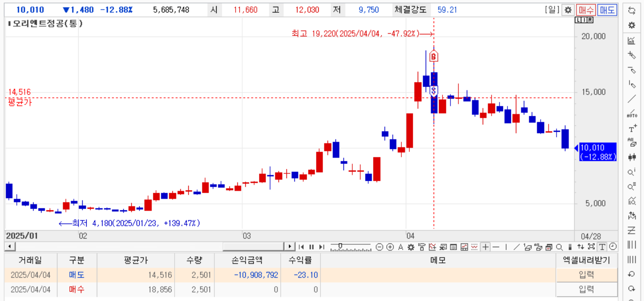
Task: Click the up-down arrows chart icon in sidebar
Action: pyautogui.click(x=632, y=216)
